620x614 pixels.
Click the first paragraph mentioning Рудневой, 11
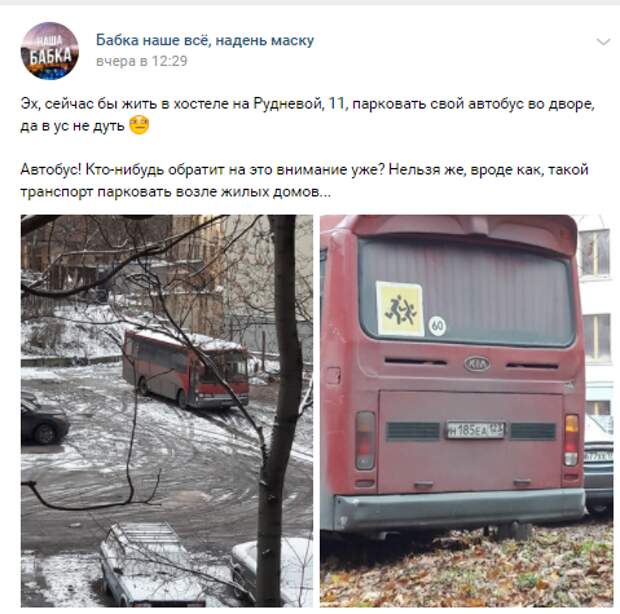tap(308, 115)
